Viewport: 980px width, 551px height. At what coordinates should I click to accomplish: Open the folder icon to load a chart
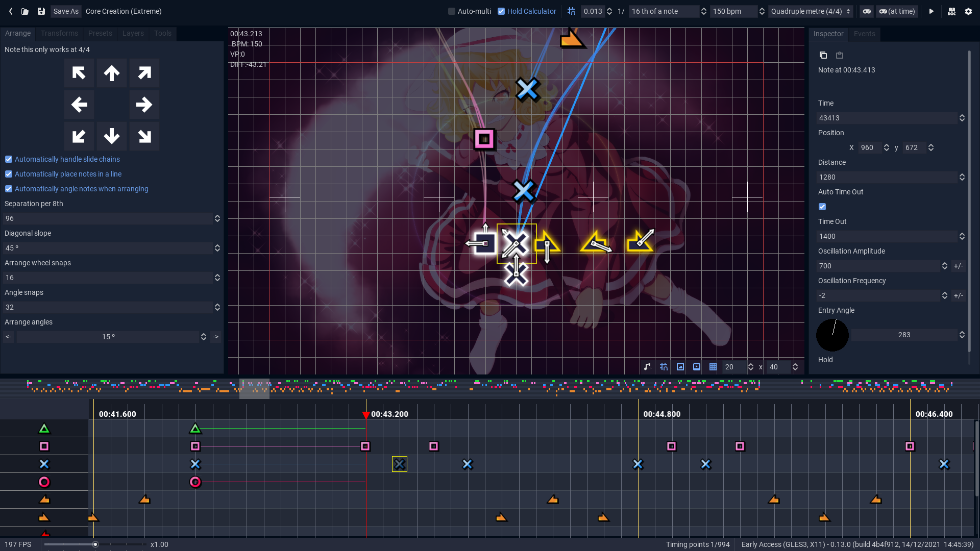point(25,11)
